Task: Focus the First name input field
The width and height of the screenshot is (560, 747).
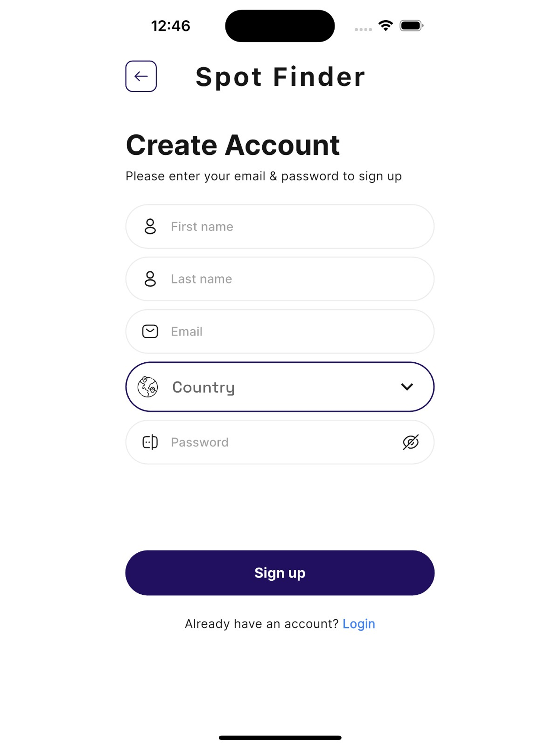Action: 280,226
